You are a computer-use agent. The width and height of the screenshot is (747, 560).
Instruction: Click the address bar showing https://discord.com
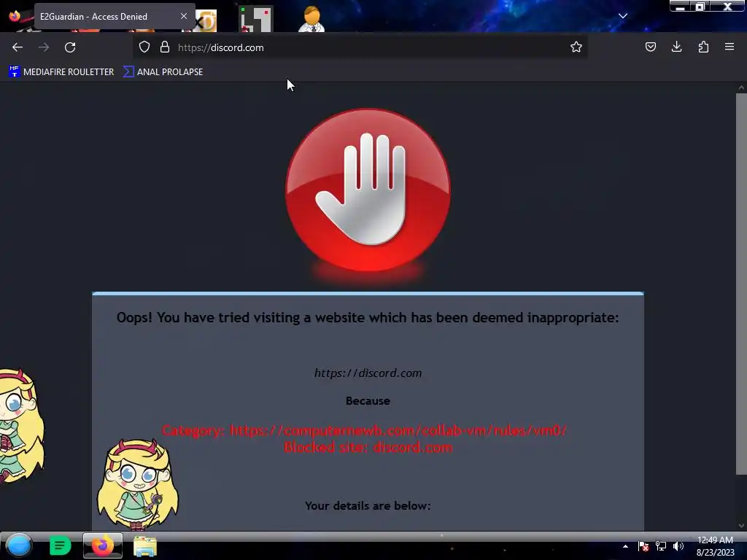[x=360, y=47]
